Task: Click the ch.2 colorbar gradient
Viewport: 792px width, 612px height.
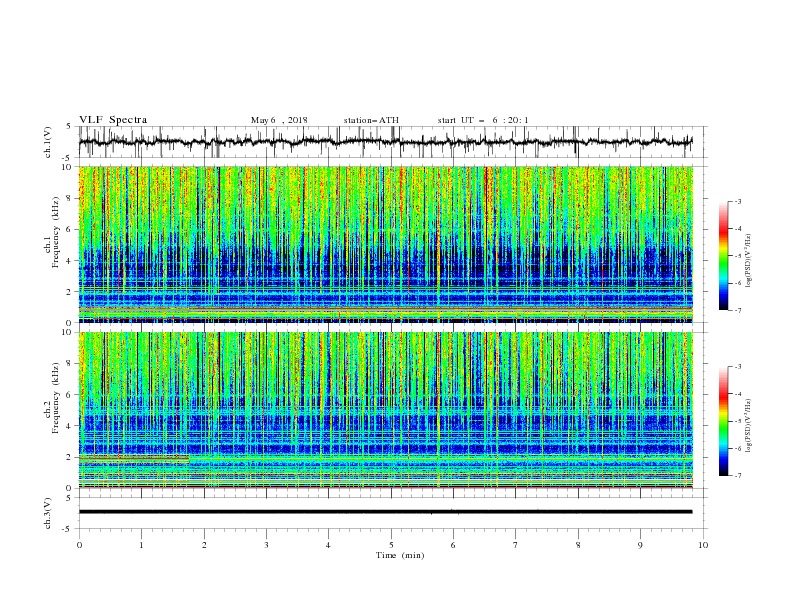Action: pyautogui.click(x=723, y=421)
